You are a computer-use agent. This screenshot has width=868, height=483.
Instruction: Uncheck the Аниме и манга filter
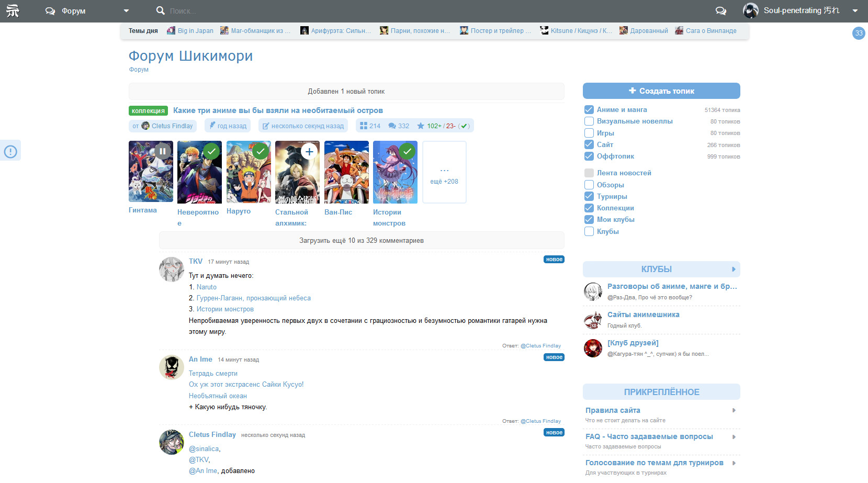coord(589,109)
